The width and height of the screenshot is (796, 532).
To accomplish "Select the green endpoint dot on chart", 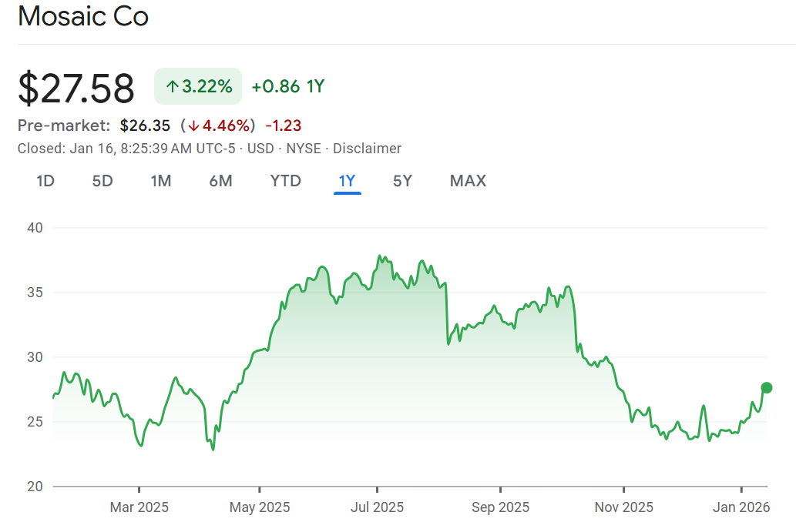I will coord(765,388).
